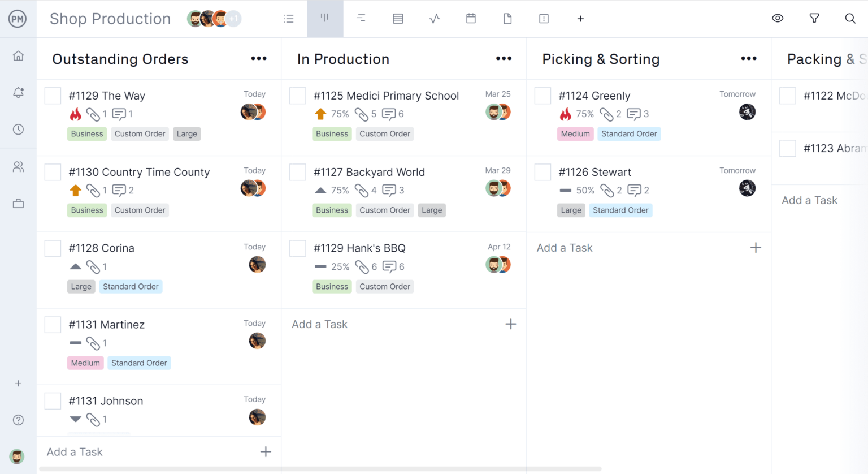Select the Gantt chart view icon
868x474 pixels.
[x=361, y=18]
